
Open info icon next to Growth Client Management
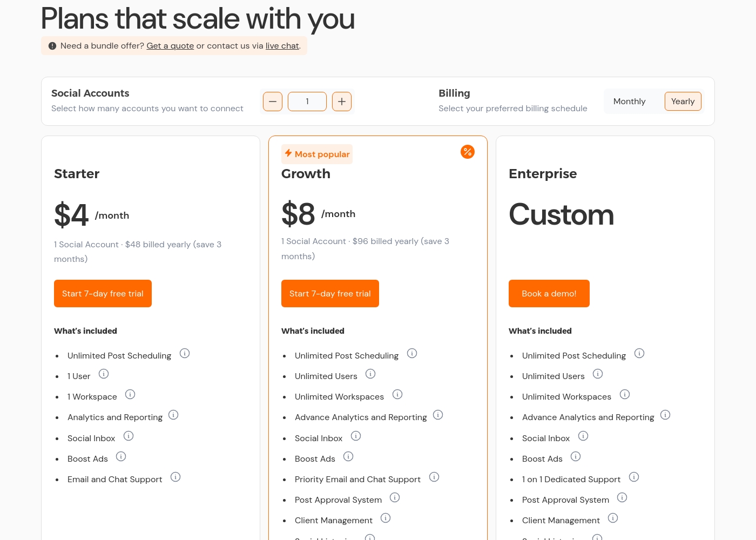pos(386,518)
